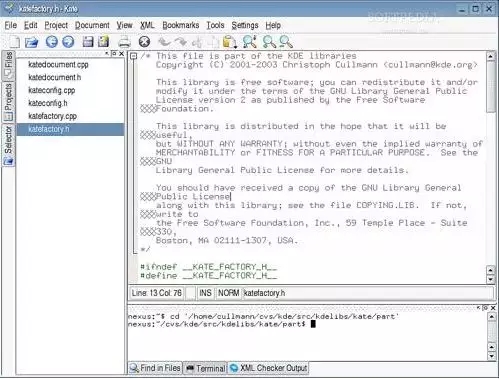Open the Selector sidebar tab
Screen dimensions: 499x379
(x=8, y=145)
